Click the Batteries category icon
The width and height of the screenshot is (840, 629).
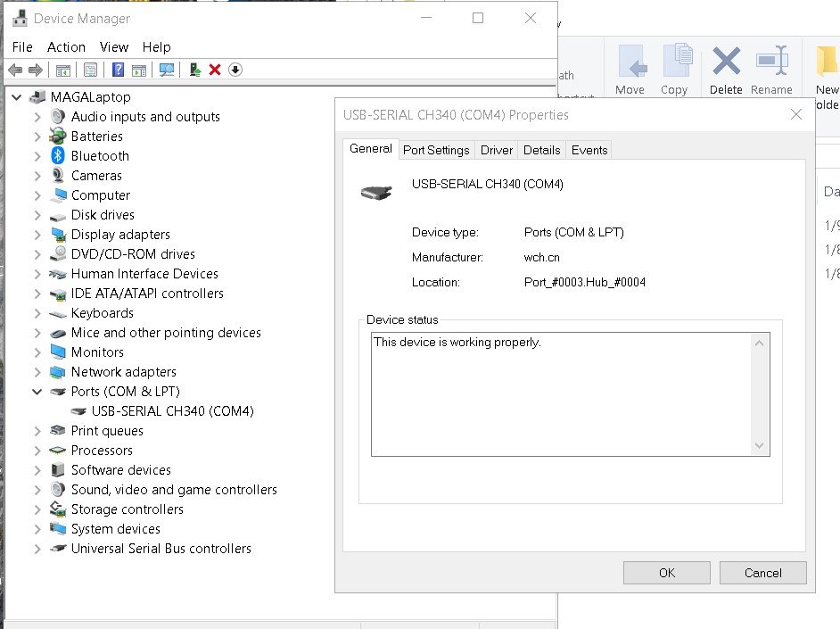(x=58, y=137)
